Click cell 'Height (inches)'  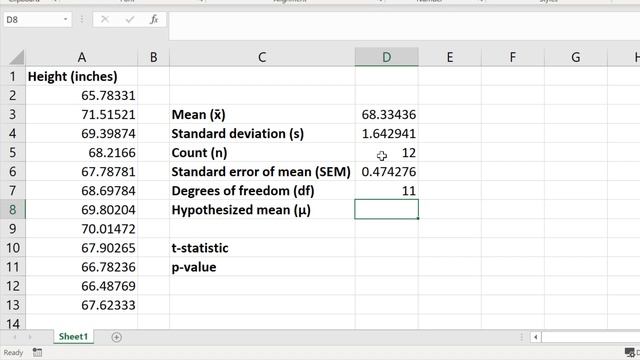tap(82, 76)
